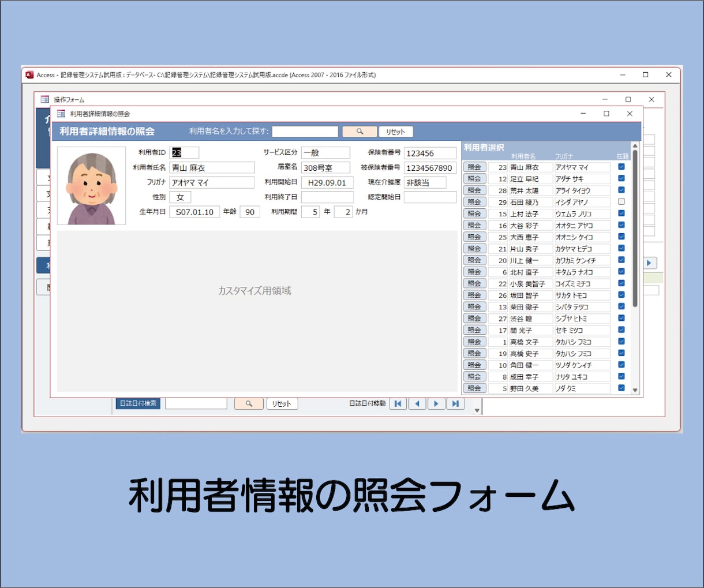Click the user list vertical scrollbar thumb
This screenshot has height=588, width=704.
(x=635, y=228)
